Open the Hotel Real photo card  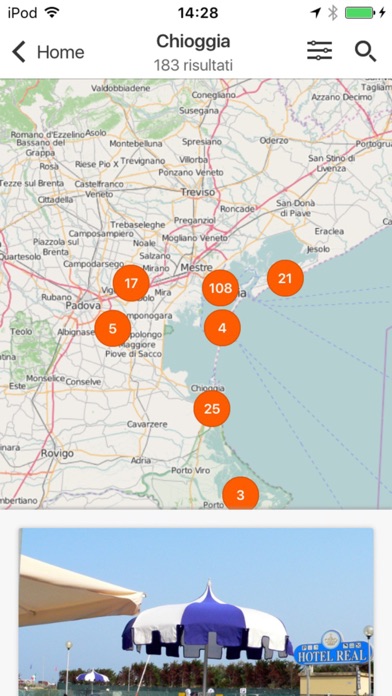click(196, 612)
